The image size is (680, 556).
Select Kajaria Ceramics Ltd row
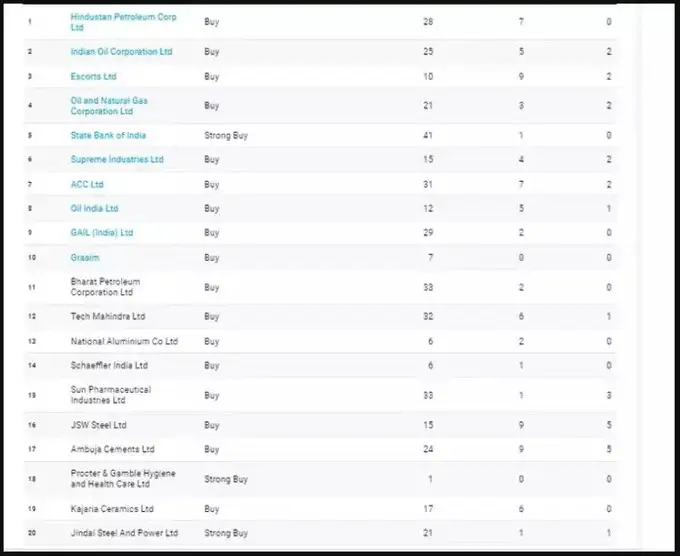(x=112, y=509)
